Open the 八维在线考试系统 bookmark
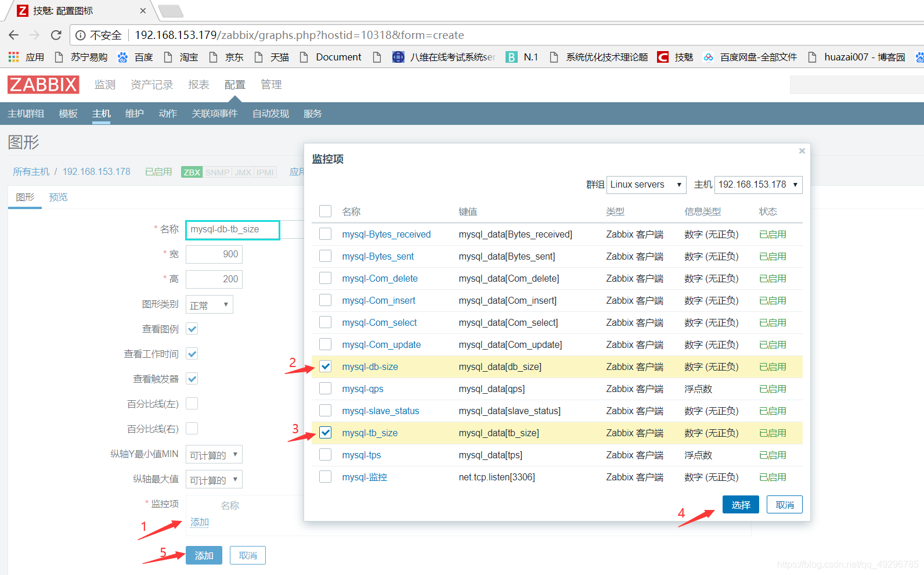924x575 pixels. point(443,57)
